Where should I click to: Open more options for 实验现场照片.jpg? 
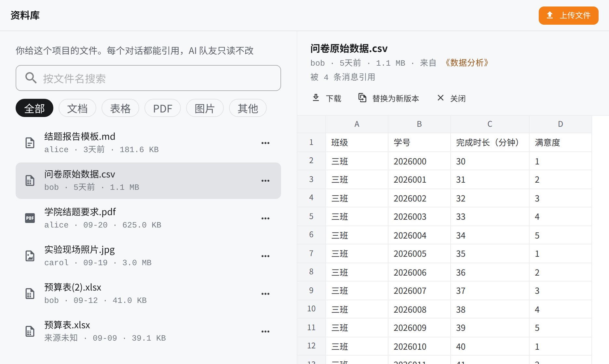coord(265,256)
